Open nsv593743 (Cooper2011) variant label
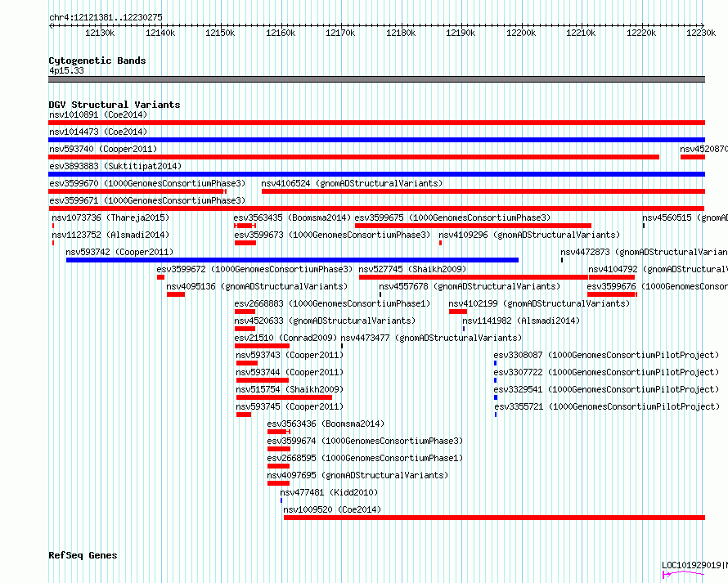Screen dimensions: 728x583 (290, 355)
